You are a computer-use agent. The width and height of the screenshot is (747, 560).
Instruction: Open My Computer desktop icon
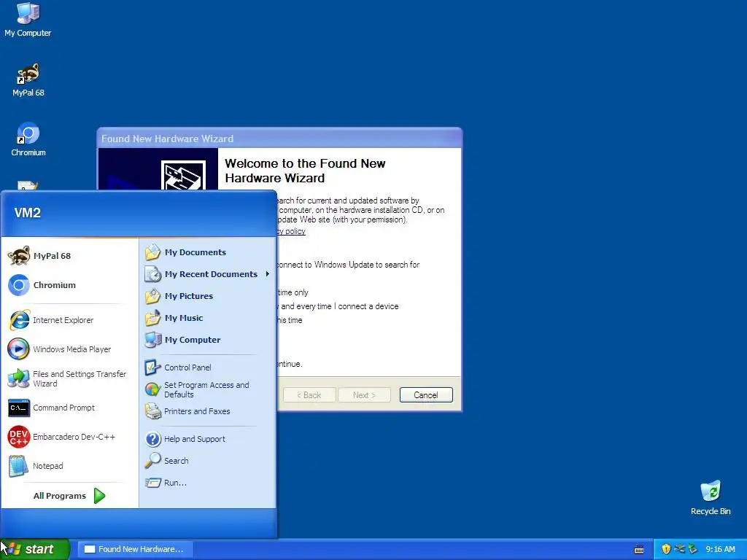tap(28, 20)
